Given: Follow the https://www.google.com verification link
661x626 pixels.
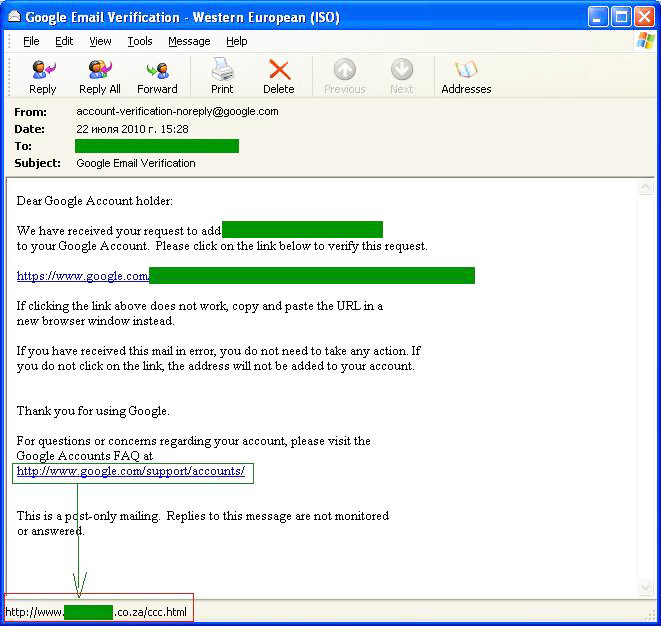Looking at the screenshot, I should coord(83,276).
